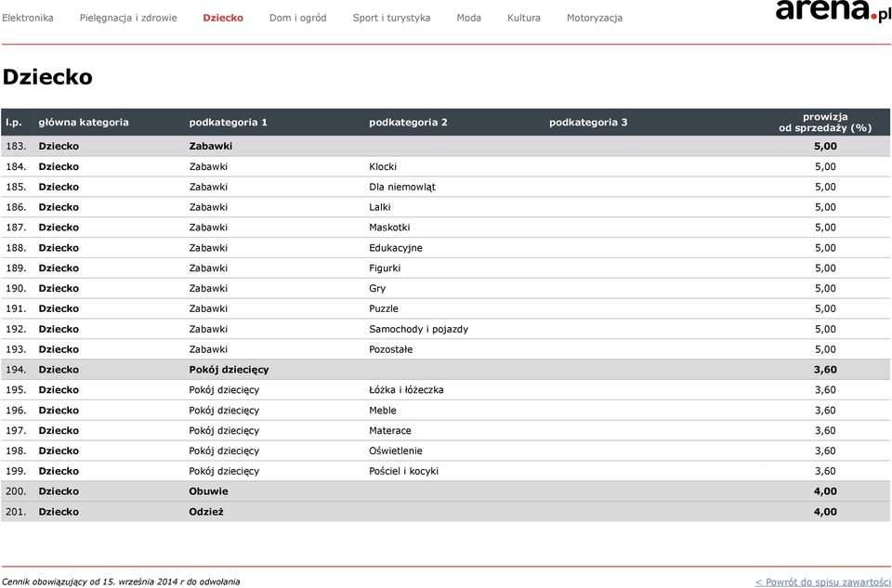This screenshot has height=588, width=892.
Task: Click row number 200.
Action: point(16,491)
